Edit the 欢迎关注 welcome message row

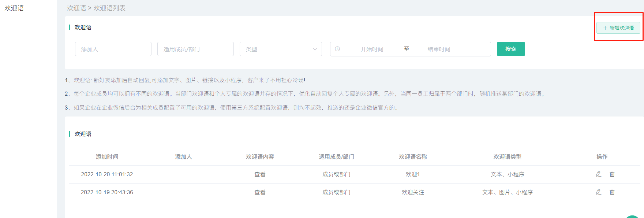(598, 192)
